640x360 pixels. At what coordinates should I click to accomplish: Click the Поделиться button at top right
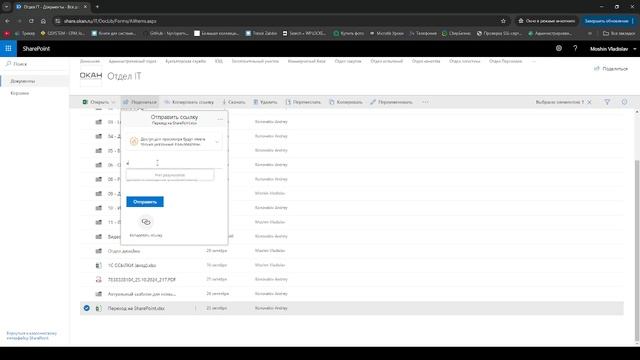coord(611,69)
